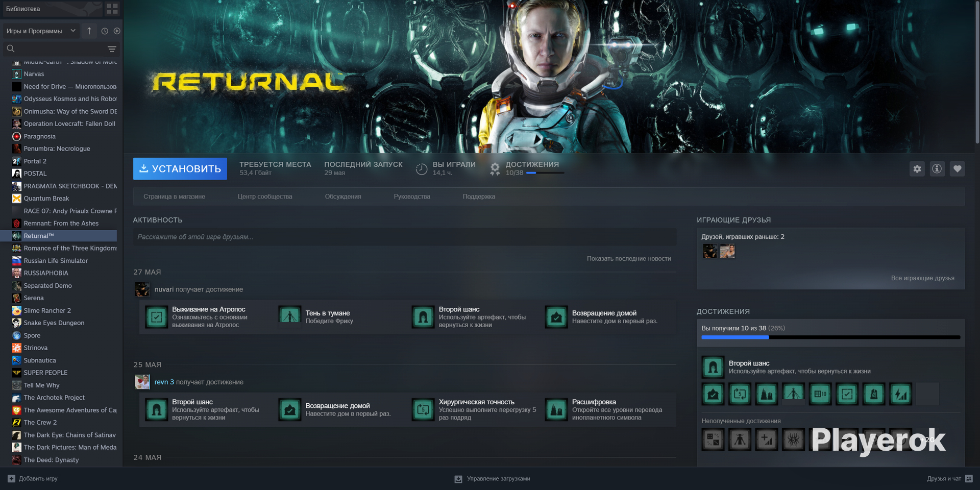The height and width of the screenshot is (490, 980).
Task: Click the Slime Rancher 2 game icon
Action: pyautogui.click(x=16, y=310)
